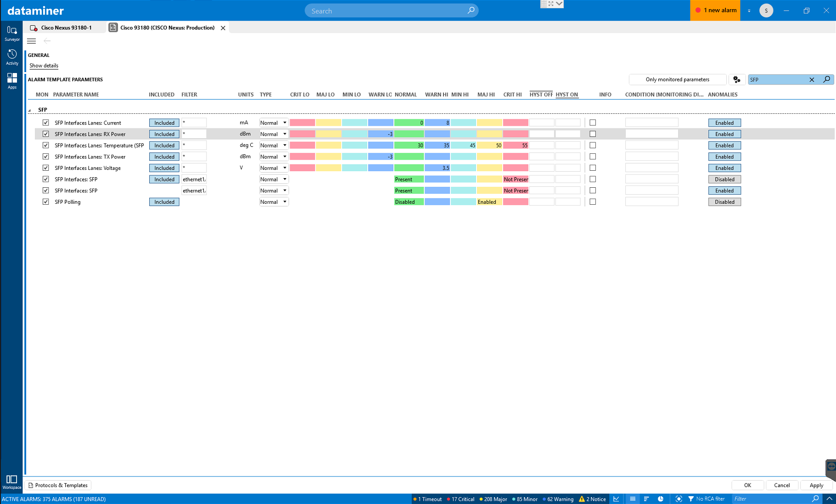Image resolution: width=836 pixels, height=504 pixels.
Task: Run the SFP parameter filter search
Action: (x=826, y=79)
